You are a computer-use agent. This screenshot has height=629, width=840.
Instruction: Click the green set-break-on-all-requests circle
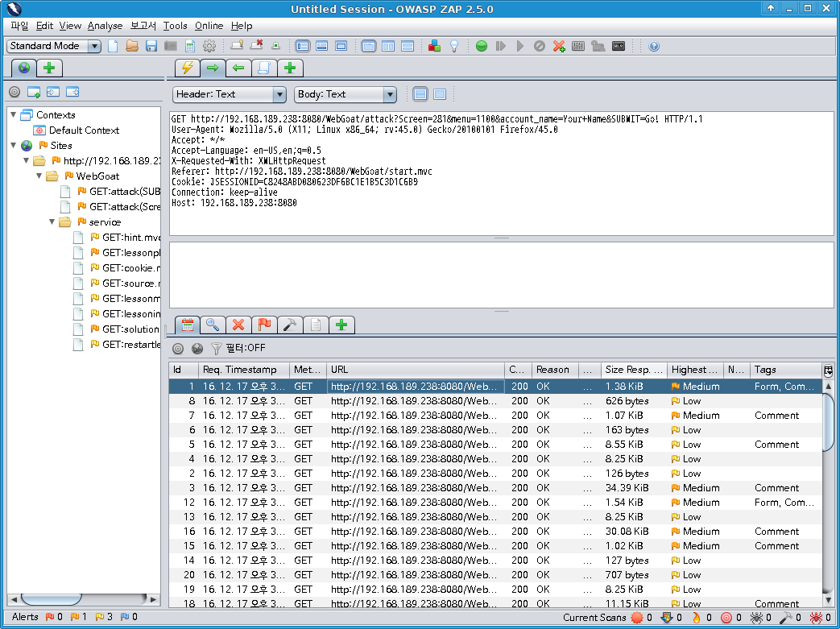[482, 46]
